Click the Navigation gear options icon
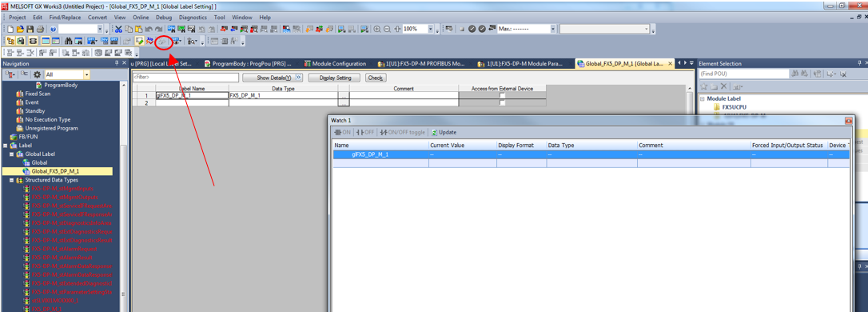 38,74
